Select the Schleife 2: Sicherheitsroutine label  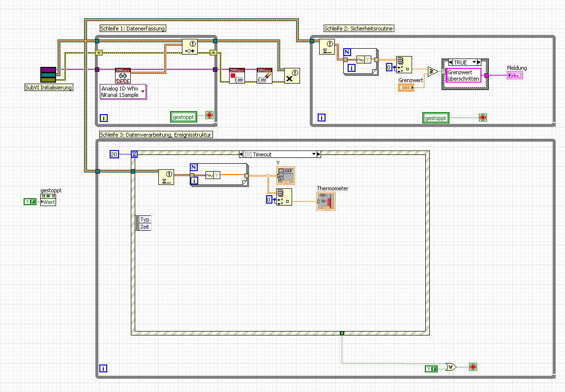pyautogui.click(x=359, y=29)
